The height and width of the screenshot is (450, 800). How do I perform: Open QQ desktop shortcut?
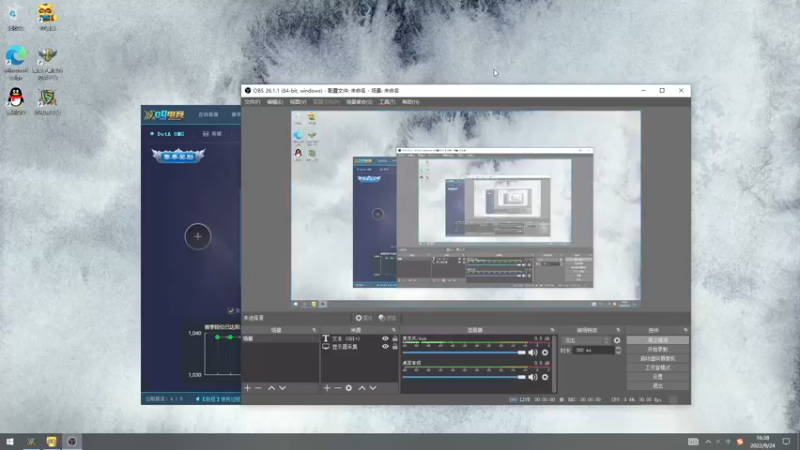pos(16,101)
